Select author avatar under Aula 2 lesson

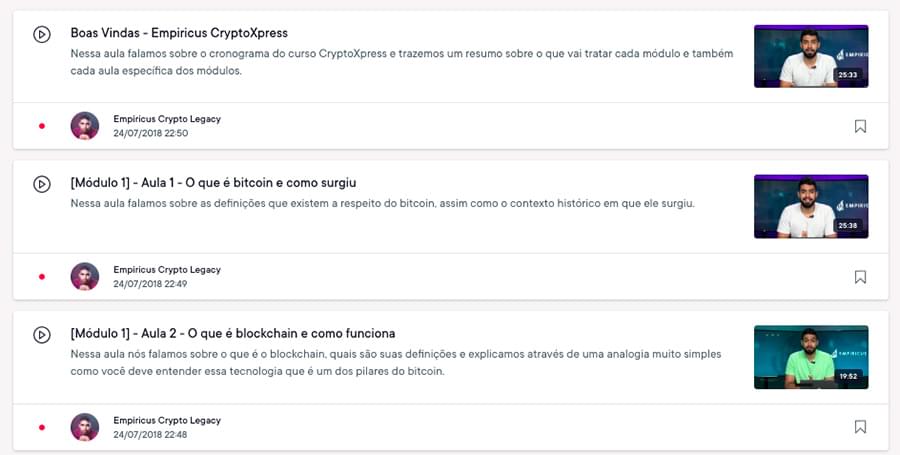click(x=85, y=427)
